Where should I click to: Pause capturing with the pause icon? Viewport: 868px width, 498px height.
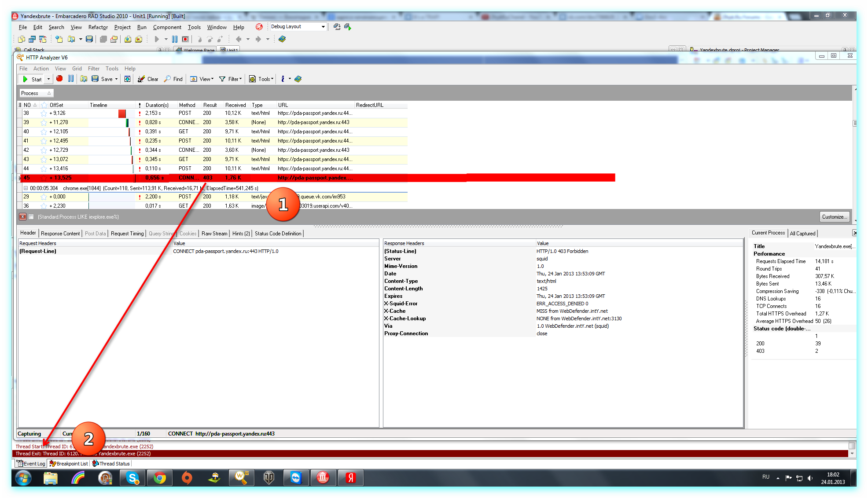(x=71, y=79)
